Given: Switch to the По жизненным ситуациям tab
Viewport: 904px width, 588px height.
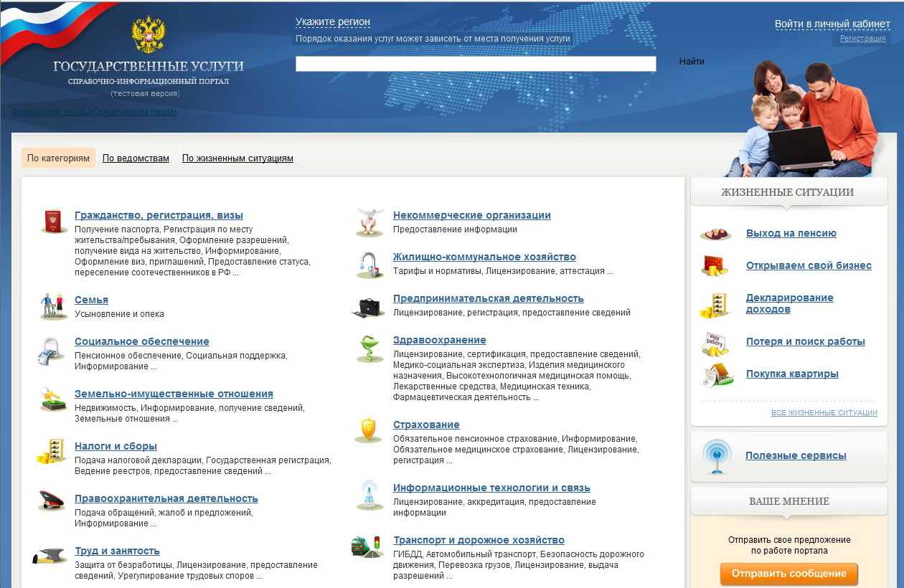Looking at the screenshot, I should (x=237, y=158).
